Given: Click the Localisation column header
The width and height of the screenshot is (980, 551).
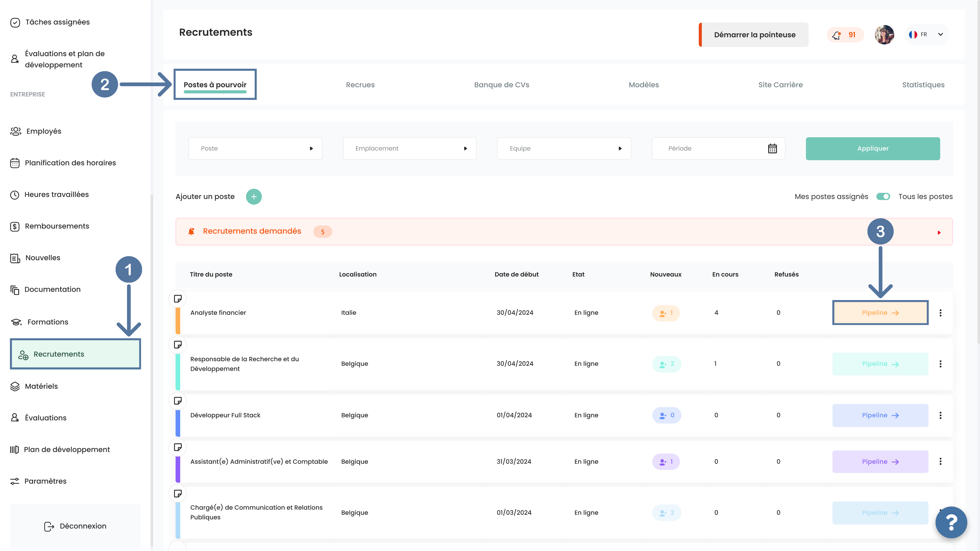Looking at the screenshot, I should point(358,275).
